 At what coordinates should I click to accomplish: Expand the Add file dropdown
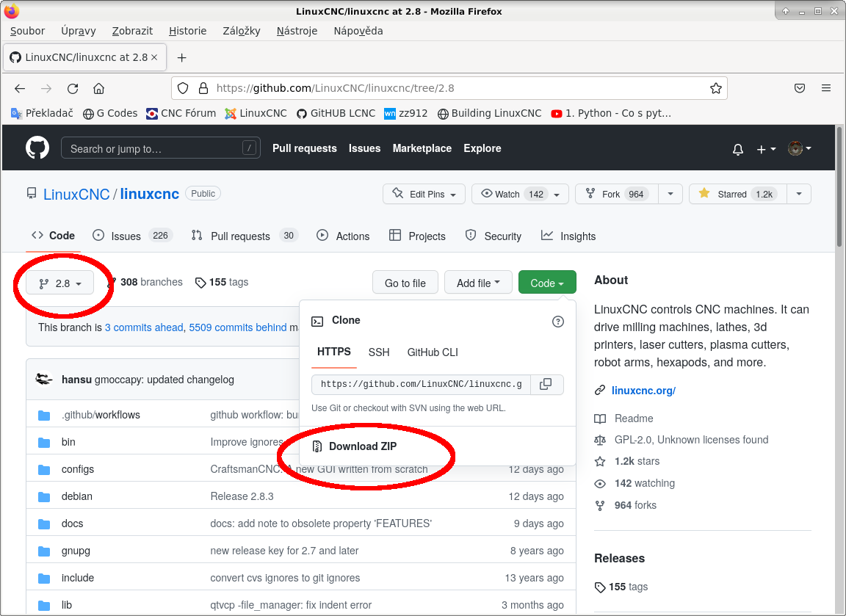(478, 283)
